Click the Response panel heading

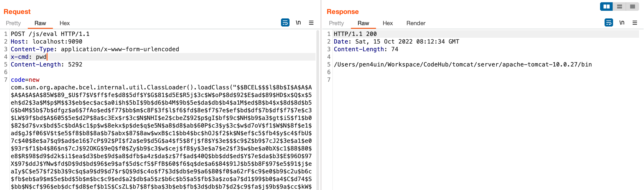pos(342,11)
